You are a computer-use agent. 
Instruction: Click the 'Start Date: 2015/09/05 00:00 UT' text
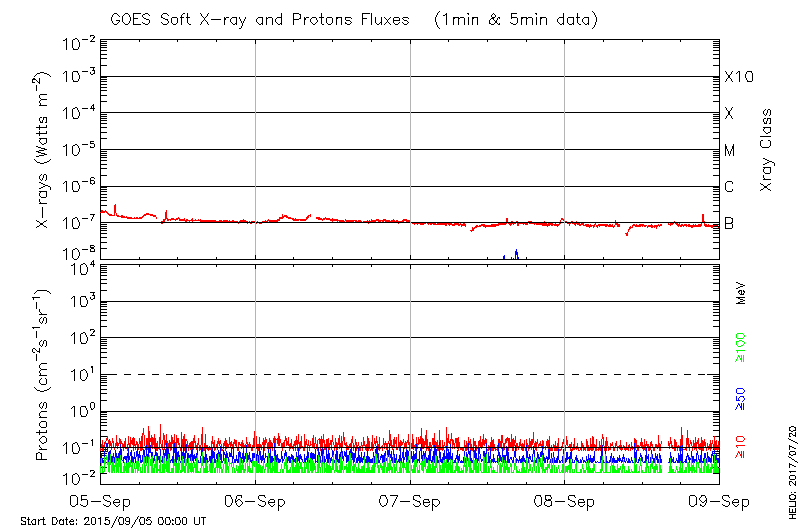[114, 521]
